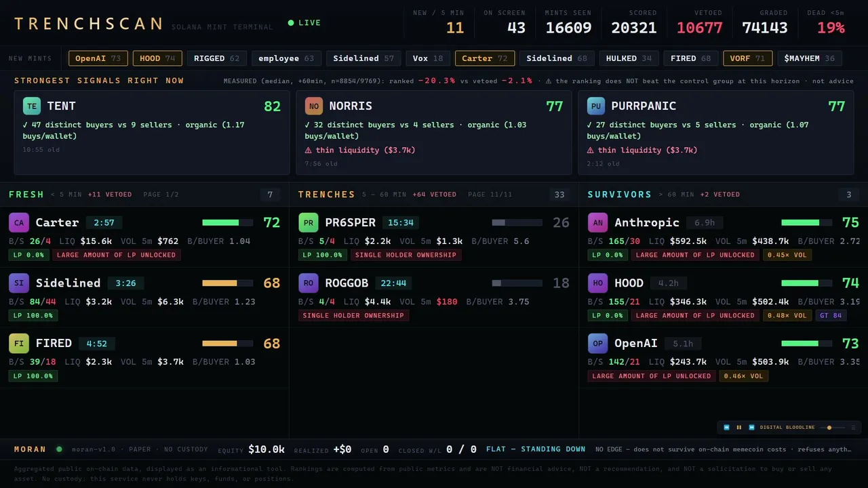Click the GT 84 tag on HOOD
The width and height of the screenshot is (868, 488).
pyautogui.click(x=831, y=315)
